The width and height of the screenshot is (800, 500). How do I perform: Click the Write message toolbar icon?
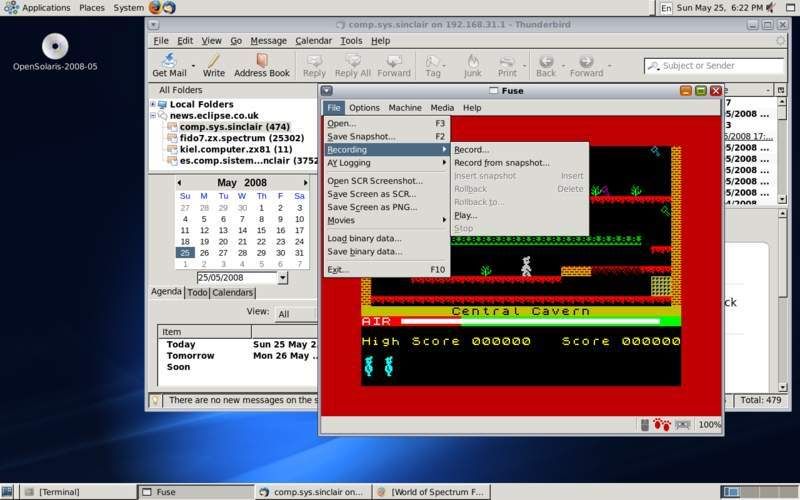tap(214, 61)
